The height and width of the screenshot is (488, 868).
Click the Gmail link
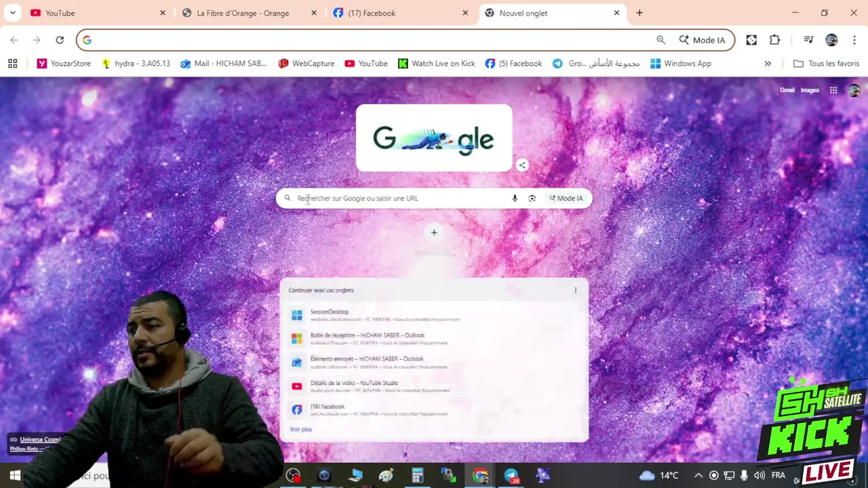(787, 90)
